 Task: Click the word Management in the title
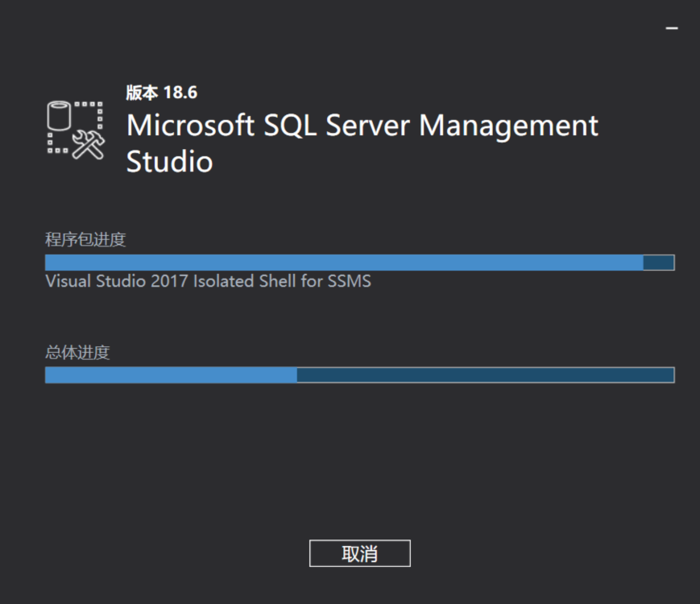[508, 126]
